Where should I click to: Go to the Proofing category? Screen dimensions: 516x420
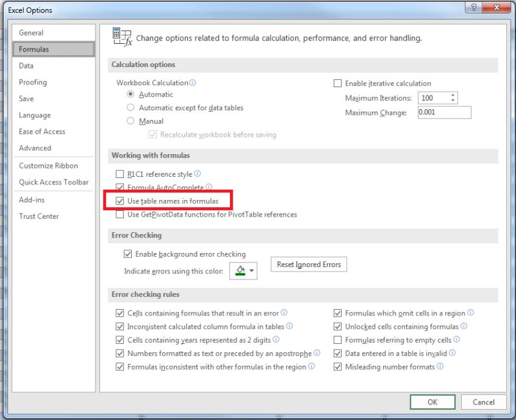(x=54, y=82)
